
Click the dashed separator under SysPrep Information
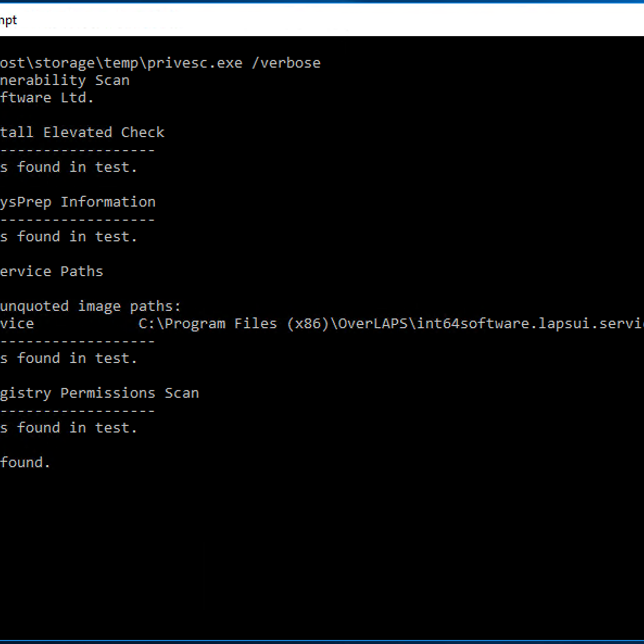[77, 220]
